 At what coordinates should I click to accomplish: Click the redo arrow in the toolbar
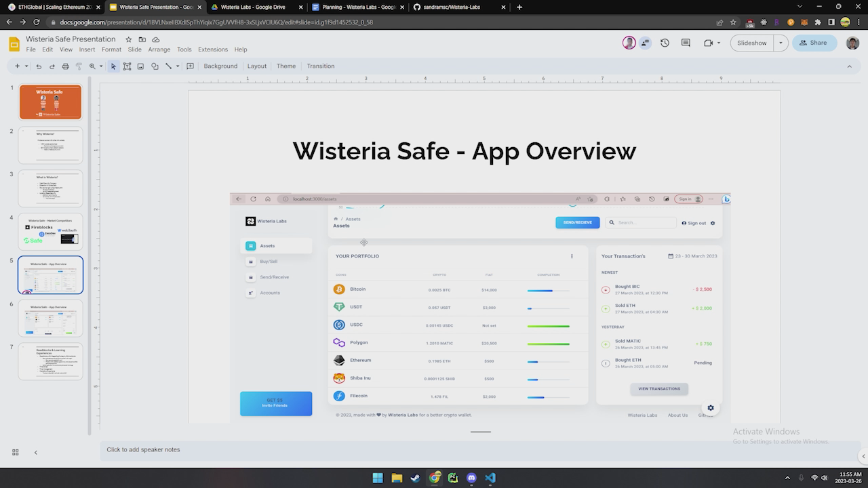pos(52,66)
